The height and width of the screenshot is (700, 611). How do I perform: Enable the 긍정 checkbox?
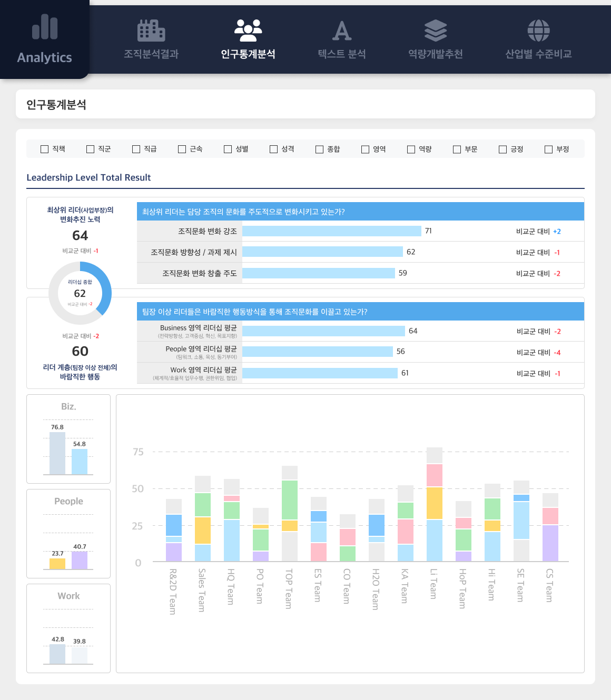(x=502, y=149)
